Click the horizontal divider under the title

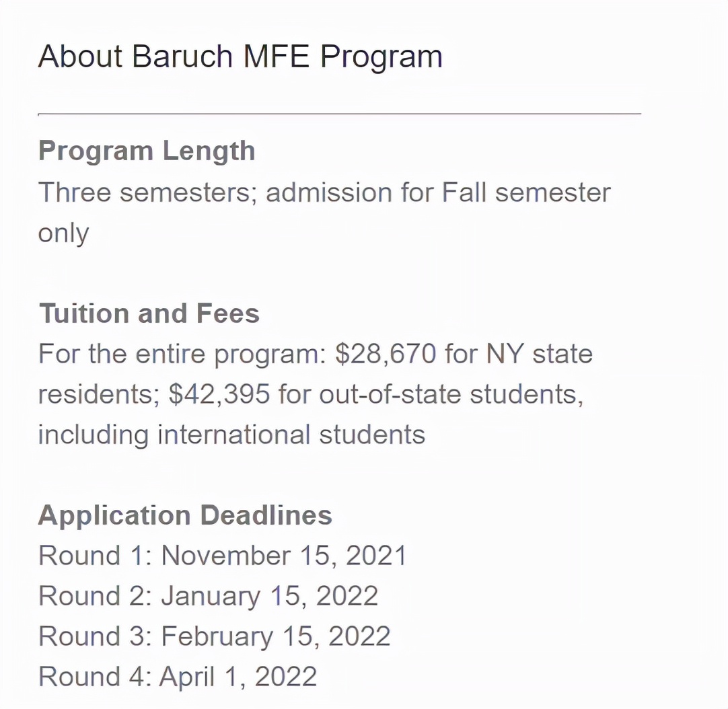(x=339, y=114)
